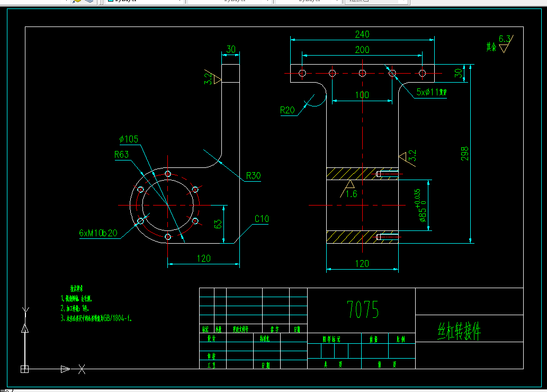Click the 技术要求 heading
Image resolution: width=547 pixels, height=392 pixels.
pos(76,289)
